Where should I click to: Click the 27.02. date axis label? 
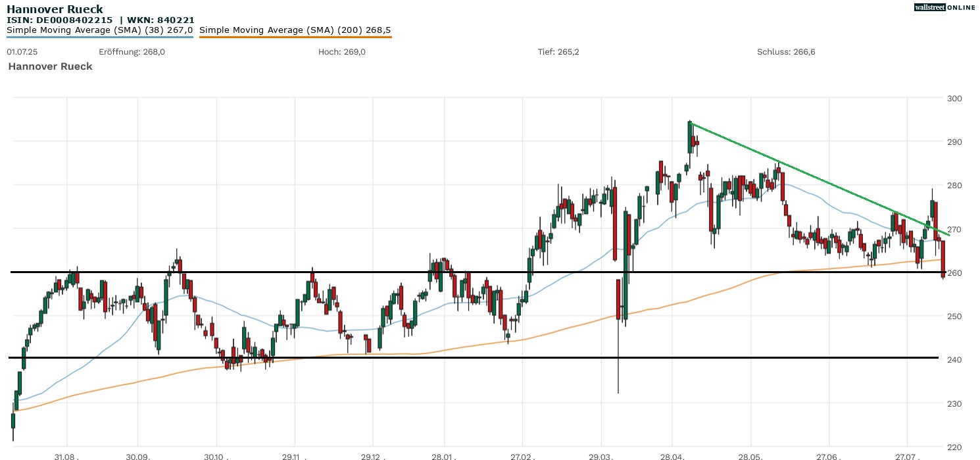(523, 455)
